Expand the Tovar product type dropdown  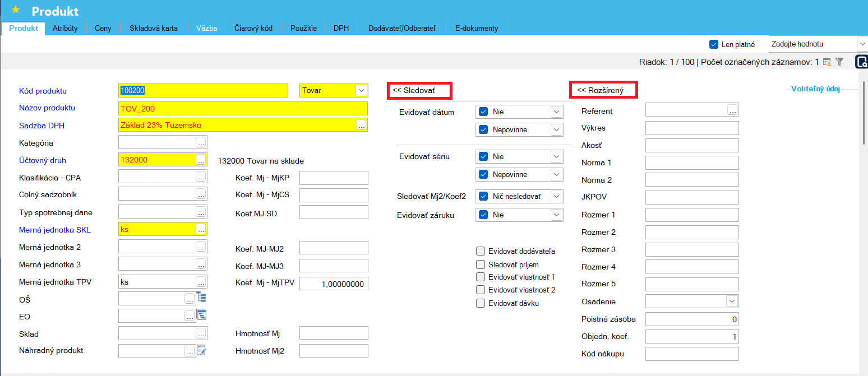361,90
